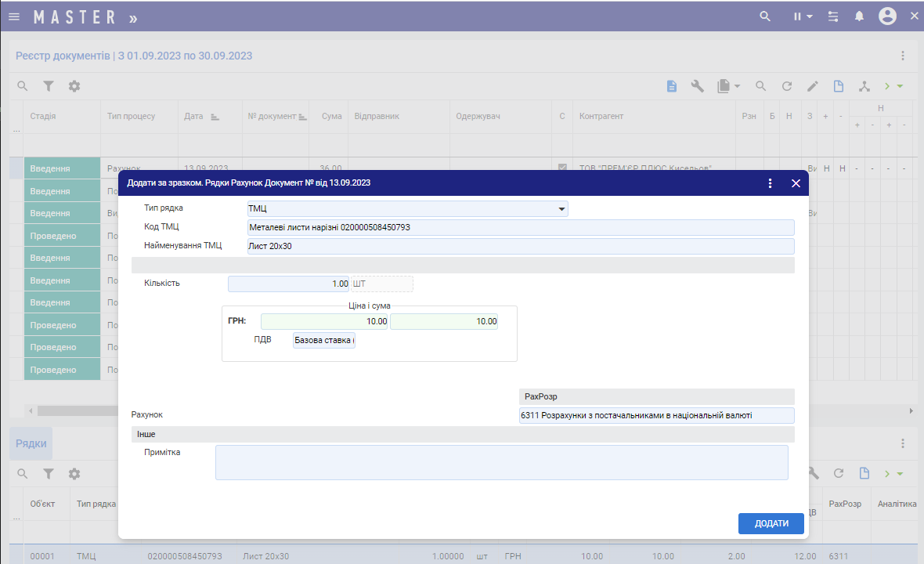Open the hamburger main menu
The height and width of the screenshot is (564, 924).
point(14,16)
